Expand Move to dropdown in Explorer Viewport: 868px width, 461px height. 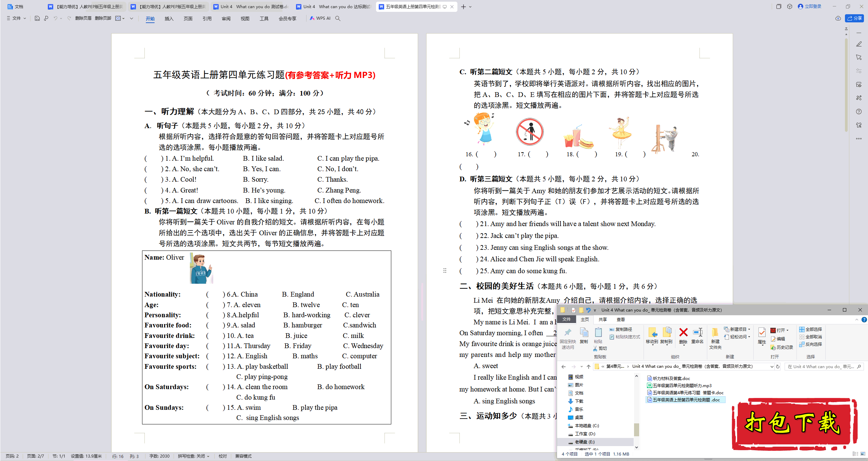pyautogui.click(x=652, y=345)
